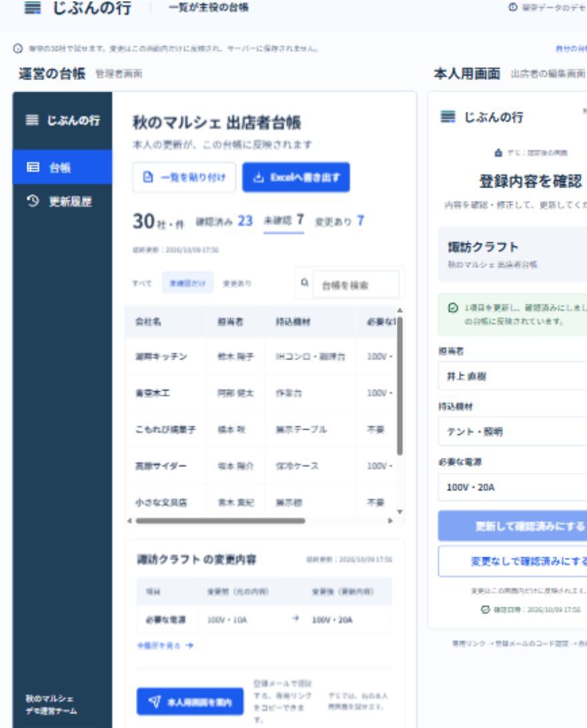Select the 変更あり 7 summary counter
Viewport: 587px width, 728px height.
click(340, 221)
